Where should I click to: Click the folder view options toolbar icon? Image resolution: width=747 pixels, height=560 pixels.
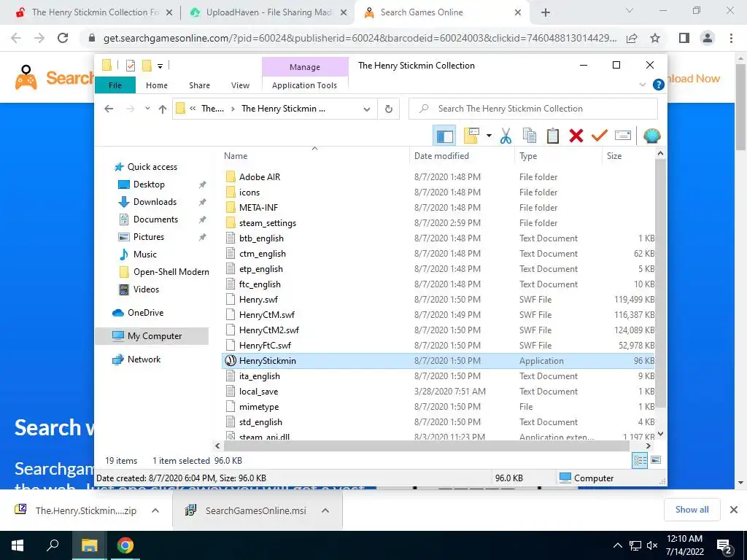pos(471,136)
